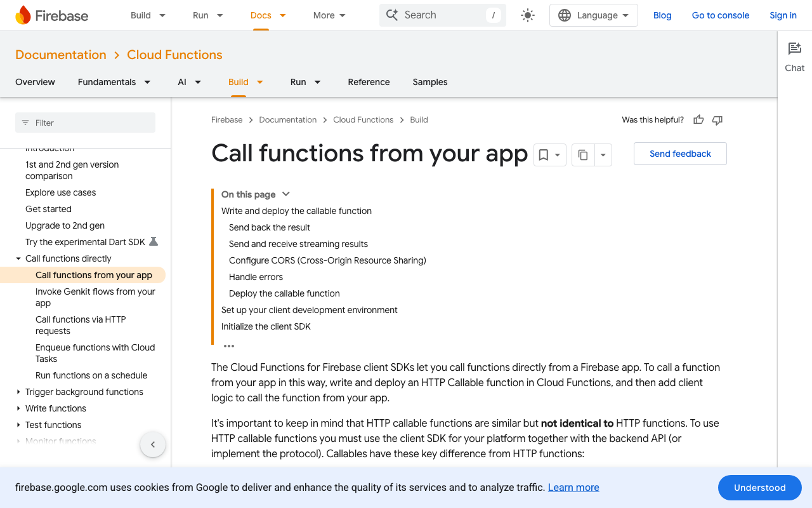812x508 pixels.
Task: Open Explore use cases sidebar item
Action: 61,192
